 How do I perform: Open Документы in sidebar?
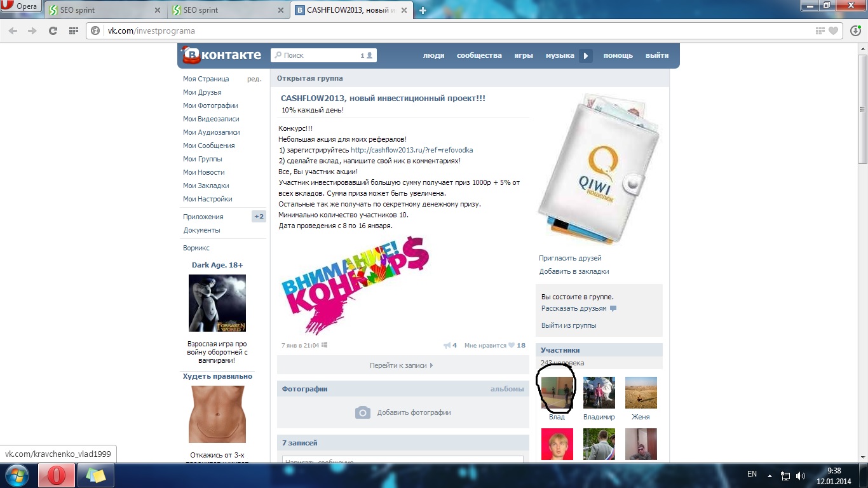click(x=201, y=230)
